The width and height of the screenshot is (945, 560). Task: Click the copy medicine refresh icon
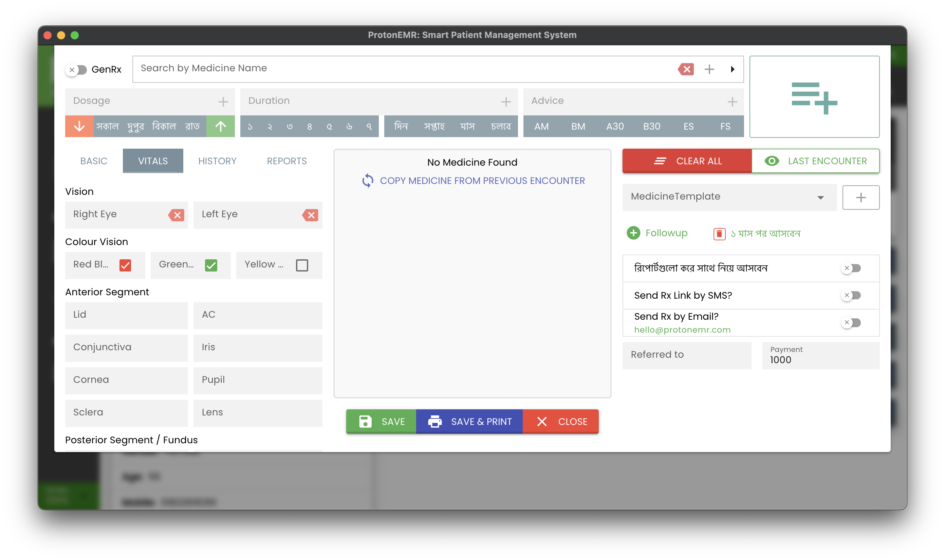(x=368, y=181)
